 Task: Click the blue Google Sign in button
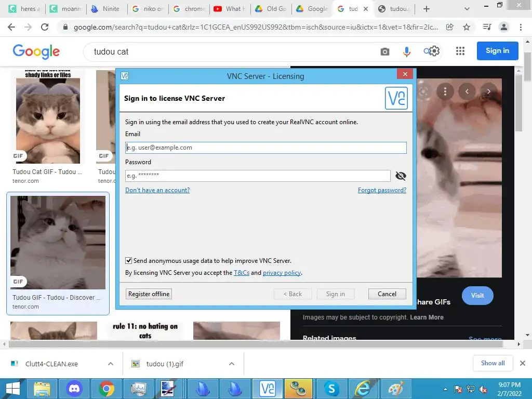coord(497,50)
